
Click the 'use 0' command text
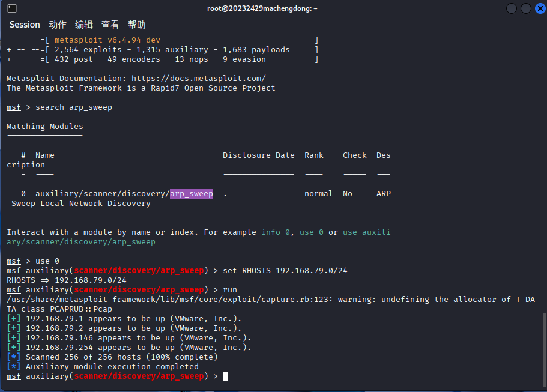47,261
